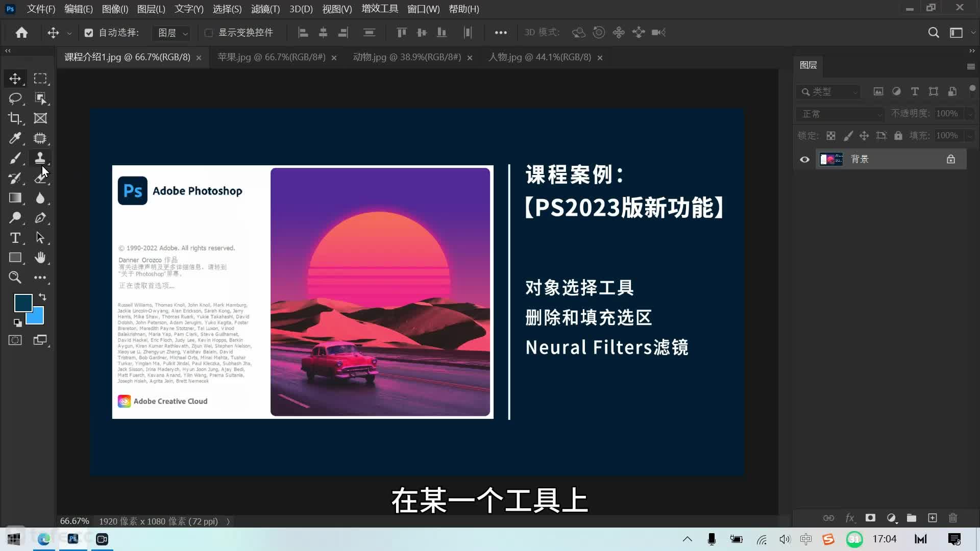This screenshot has height=551, width=980.
Task: Open Move tool preset picker arrow
Action: click(x=69, y=33)
